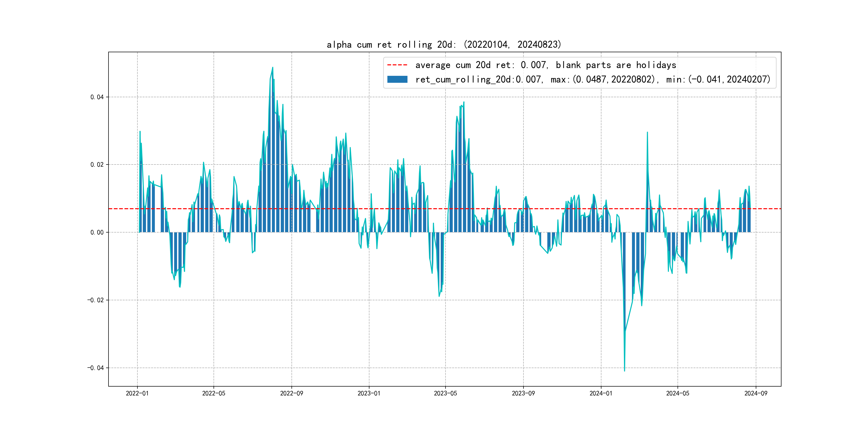Click the 2022-01 x-axis tick label
The height and width of the screenshot is (434, 868).
[x=137, y=393]
